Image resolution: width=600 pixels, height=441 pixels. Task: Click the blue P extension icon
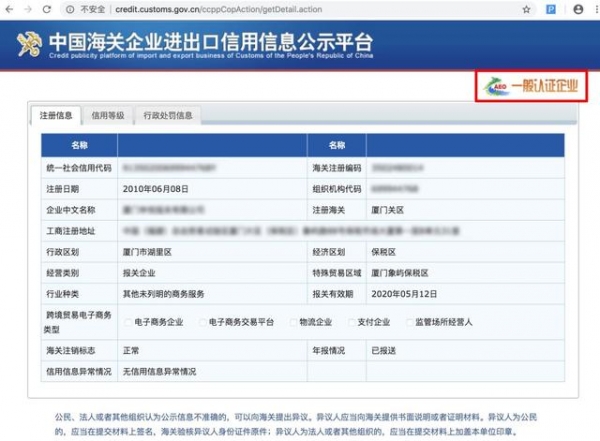tap(551, 8)
